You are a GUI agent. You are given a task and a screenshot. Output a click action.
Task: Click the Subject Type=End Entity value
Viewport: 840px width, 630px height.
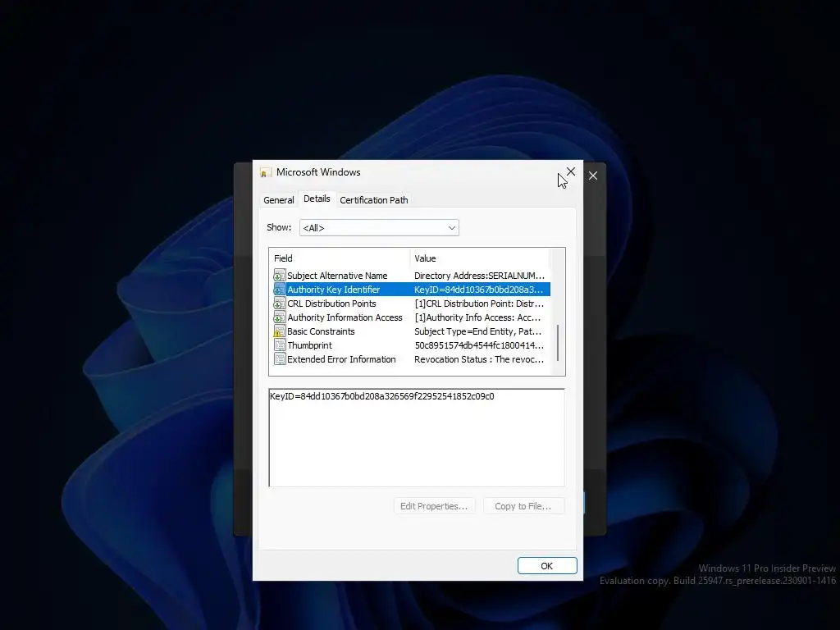[478, 331]
